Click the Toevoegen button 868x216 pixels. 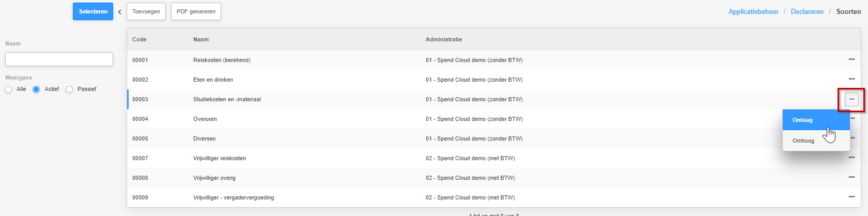146,11
